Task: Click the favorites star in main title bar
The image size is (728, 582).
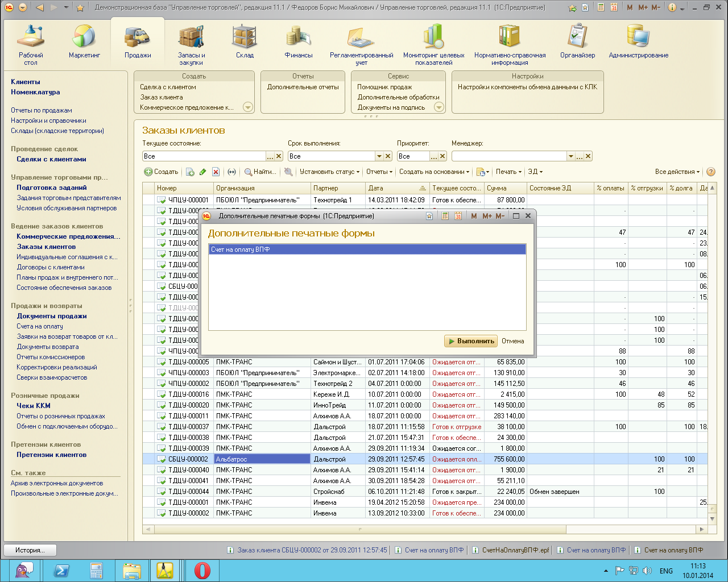Action: tap(80, 7)
